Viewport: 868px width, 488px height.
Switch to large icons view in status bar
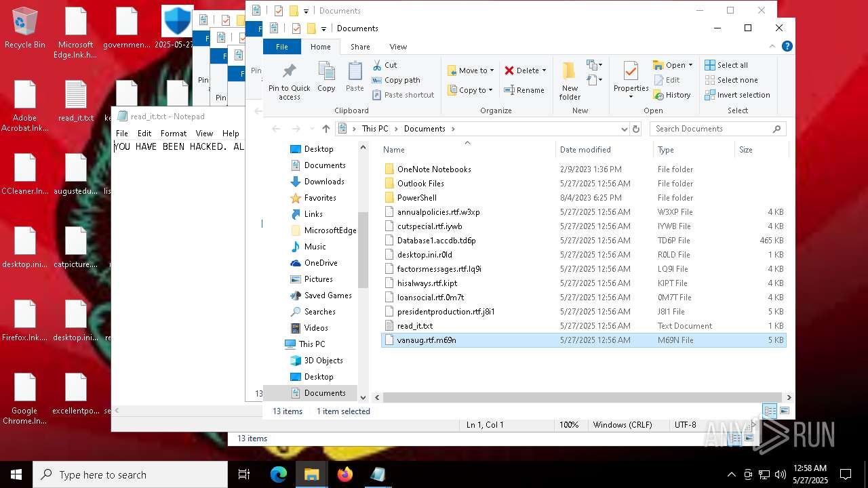pyautogui.click(x=785, y=411)
